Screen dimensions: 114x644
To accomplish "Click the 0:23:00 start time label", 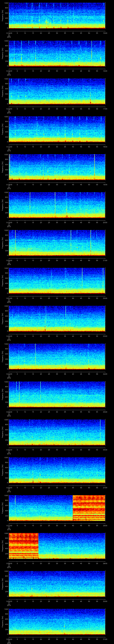I will [9, 374].
